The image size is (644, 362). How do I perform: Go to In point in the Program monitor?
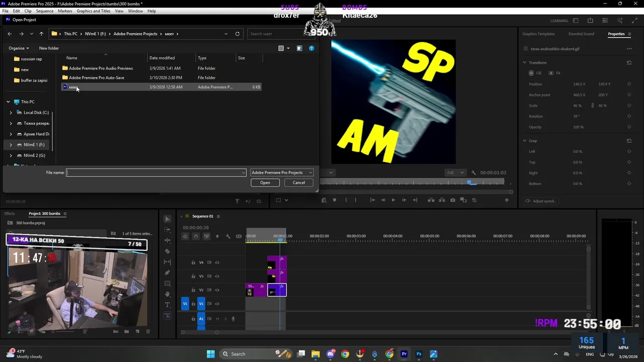[x=372, y=200]
